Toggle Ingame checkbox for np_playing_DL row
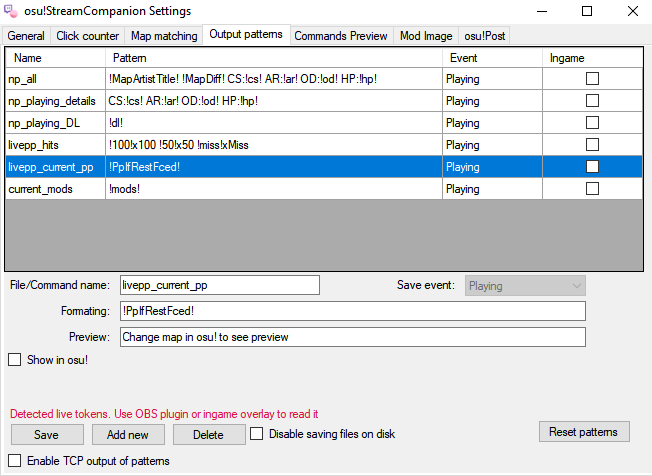652x476 pixels. (x=592, y=123)
